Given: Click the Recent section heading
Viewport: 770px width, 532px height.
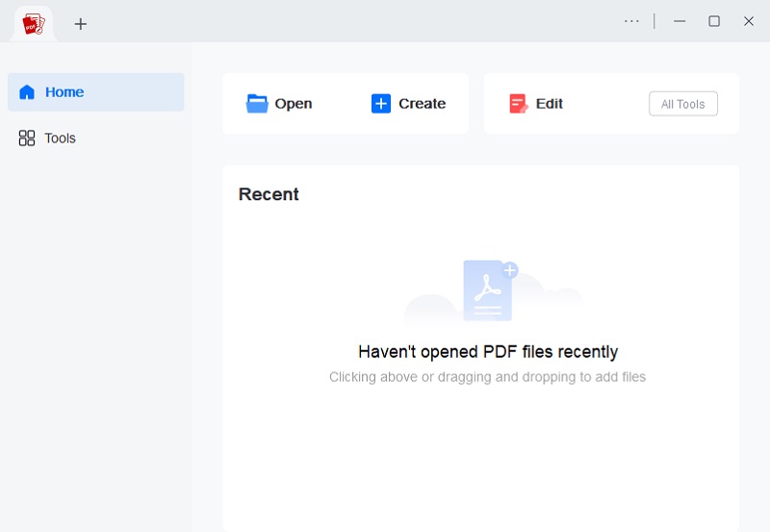Looking at the screenshot, I should tap(269, 194).
